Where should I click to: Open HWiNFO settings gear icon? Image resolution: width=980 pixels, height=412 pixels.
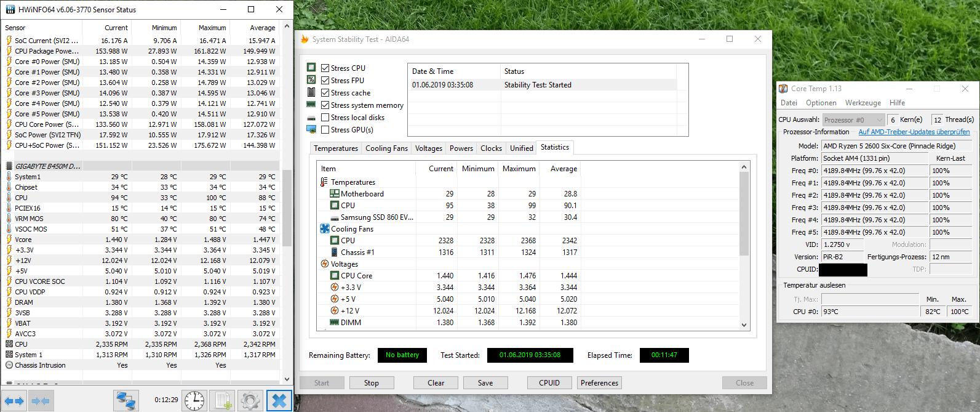click(250, 401)
